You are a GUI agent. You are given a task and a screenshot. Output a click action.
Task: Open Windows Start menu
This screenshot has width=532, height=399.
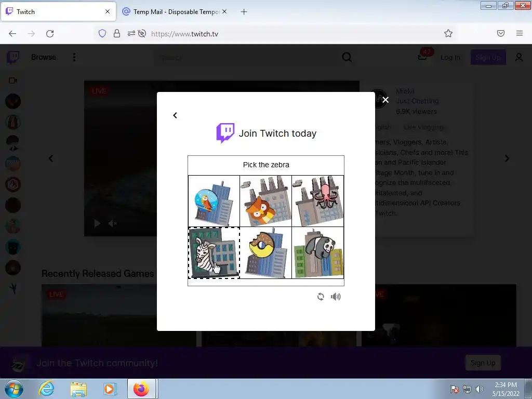(x=14, y=389)
